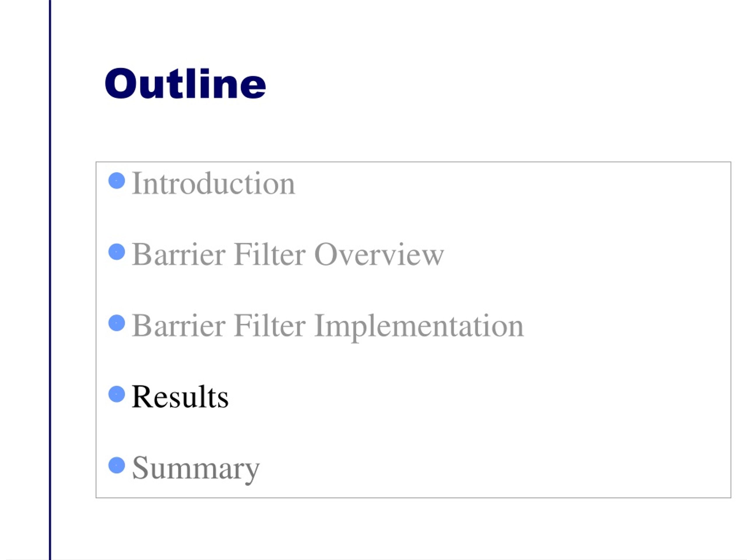Screen dimensions: 747x560
Task: Click the word Overview in second bullet
Action: point(379,254)
